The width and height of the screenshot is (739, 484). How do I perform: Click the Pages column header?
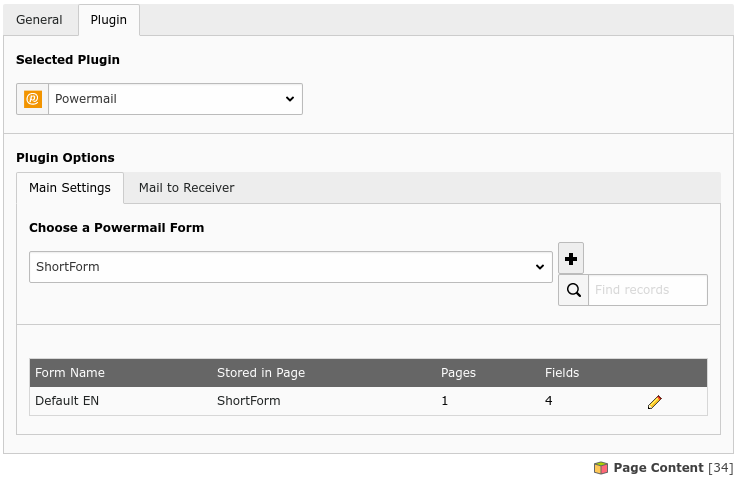[458, 373]
